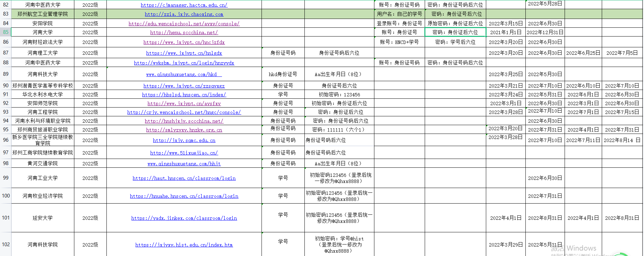Open the haut.hnscen.cn/classroom/login link
644x256 pixels.
(x=184, y=178)
